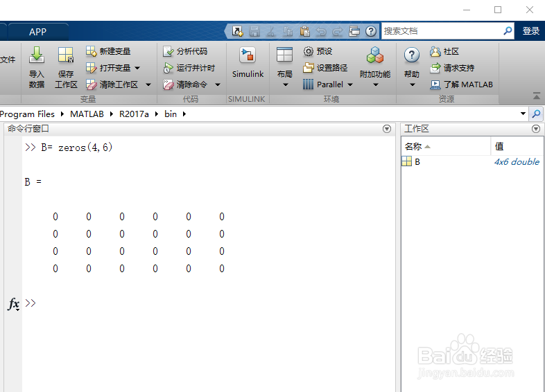Image resolution: width=545 pixels, height=392 pixels.
Task: Open Community (社区) link
Action: point(444,51)
